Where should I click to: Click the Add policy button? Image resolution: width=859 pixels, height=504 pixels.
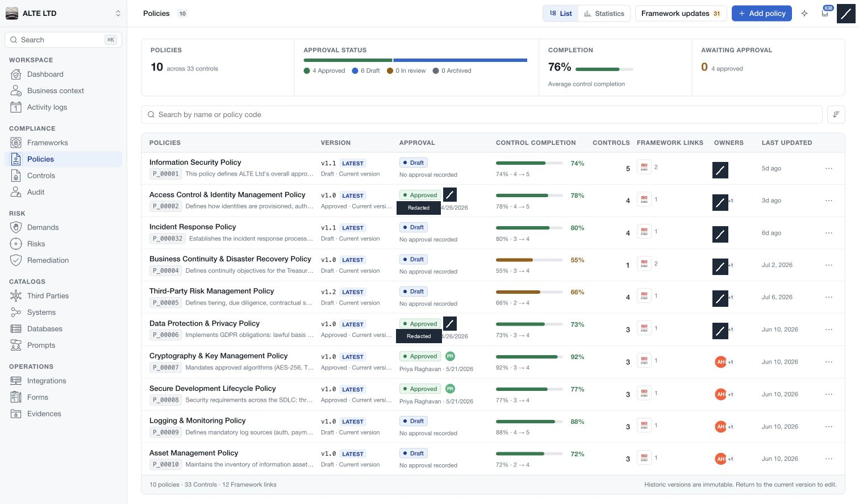pyautogui.click(x=762, y=14)
